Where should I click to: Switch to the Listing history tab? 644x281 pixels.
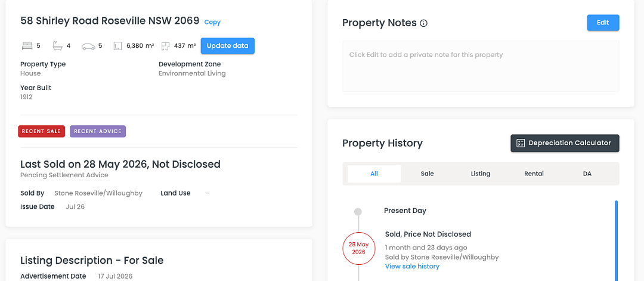point(481,174)
